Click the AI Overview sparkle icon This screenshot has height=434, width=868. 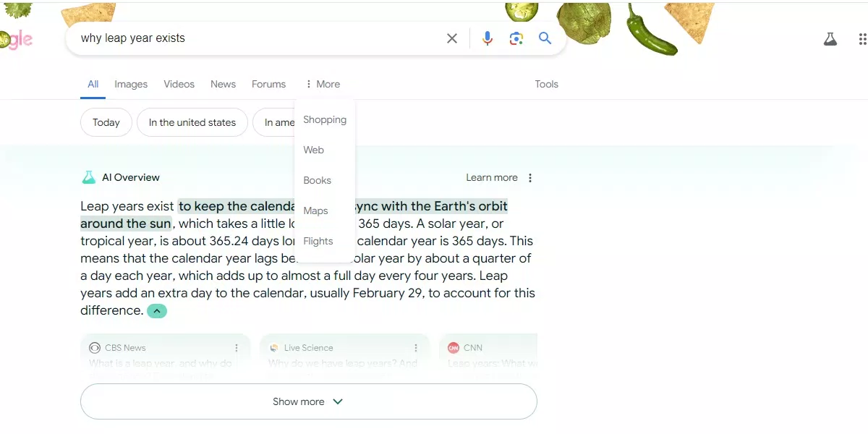(88, 176)
